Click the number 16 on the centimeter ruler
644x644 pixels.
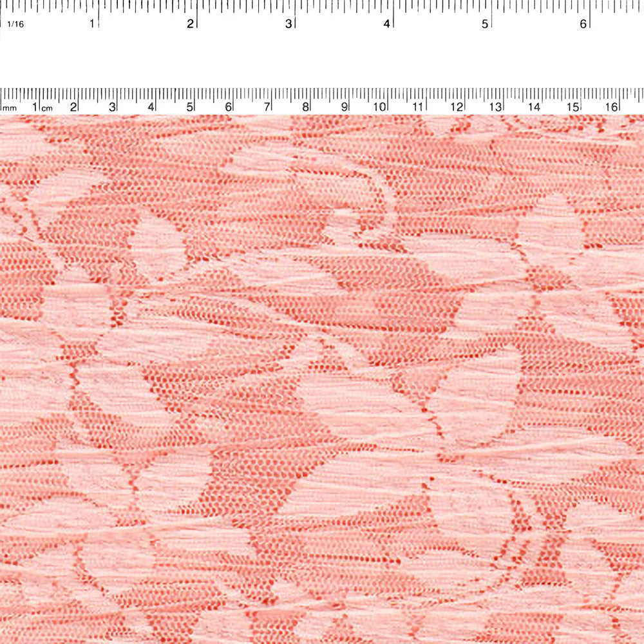coord(611,107)
